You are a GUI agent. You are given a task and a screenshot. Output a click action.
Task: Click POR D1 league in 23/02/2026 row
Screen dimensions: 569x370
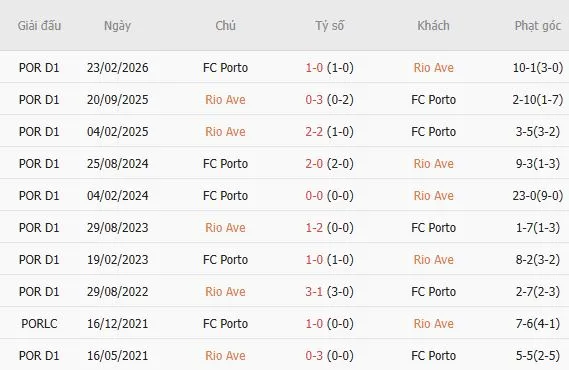(x=39, y=68)
